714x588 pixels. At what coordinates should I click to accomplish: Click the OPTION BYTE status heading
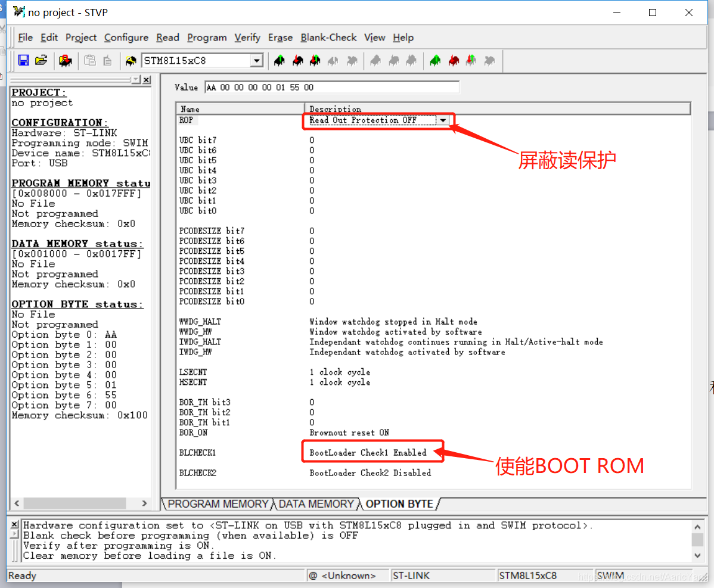click(77, 304)
